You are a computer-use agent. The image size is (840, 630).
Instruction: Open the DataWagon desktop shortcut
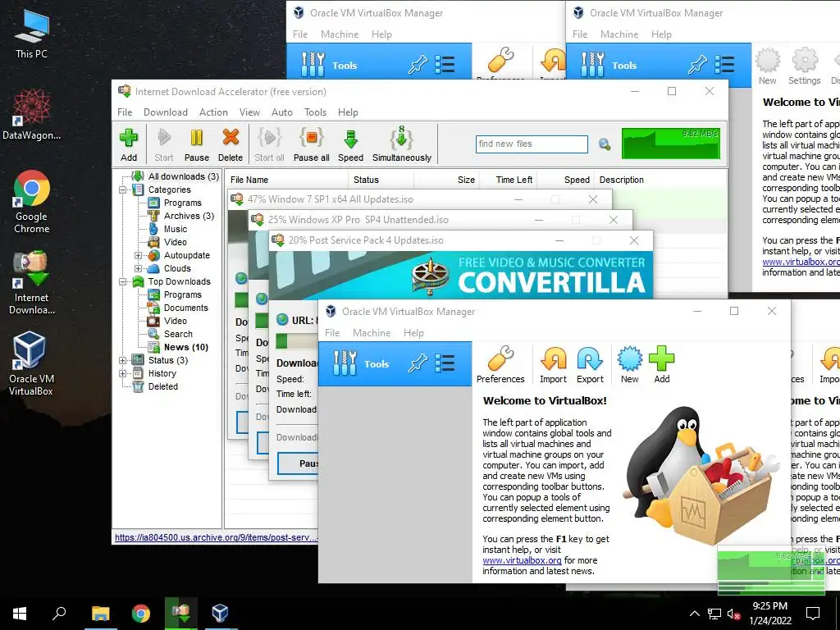(x=32, y=114)
